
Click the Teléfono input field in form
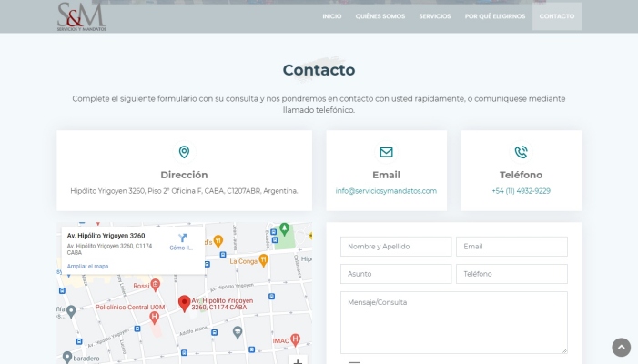(x=511, y=274)
